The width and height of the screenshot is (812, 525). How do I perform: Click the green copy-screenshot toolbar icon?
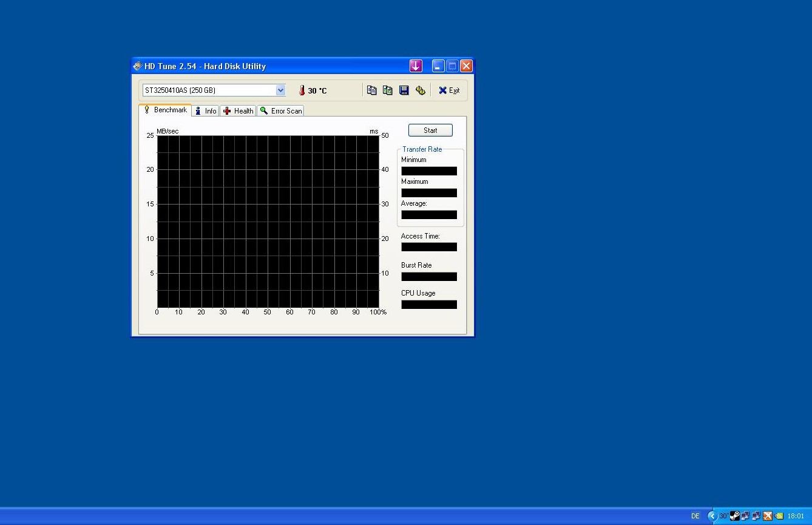(387, 90)
